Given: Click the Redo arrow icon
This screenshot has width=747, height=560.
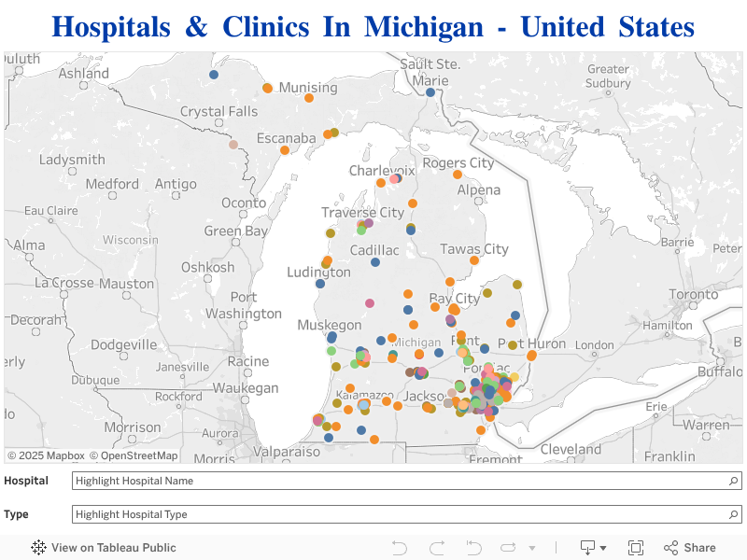Looking at the screenshot, I should 437,548.
